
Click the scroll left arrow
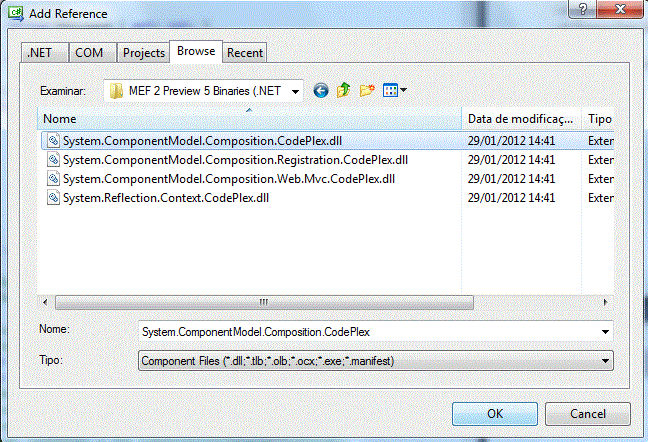pyautogui.click(x=45, y=302)
